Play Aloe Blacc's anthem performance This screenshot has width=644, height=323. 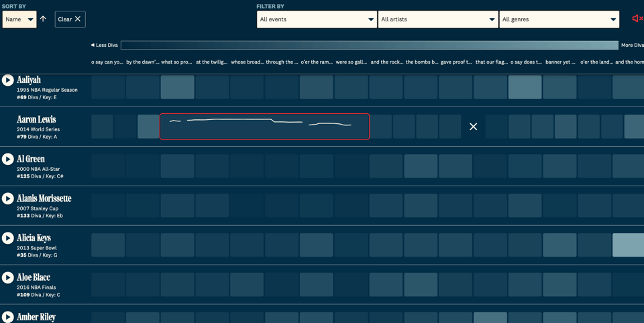[8, 277]
